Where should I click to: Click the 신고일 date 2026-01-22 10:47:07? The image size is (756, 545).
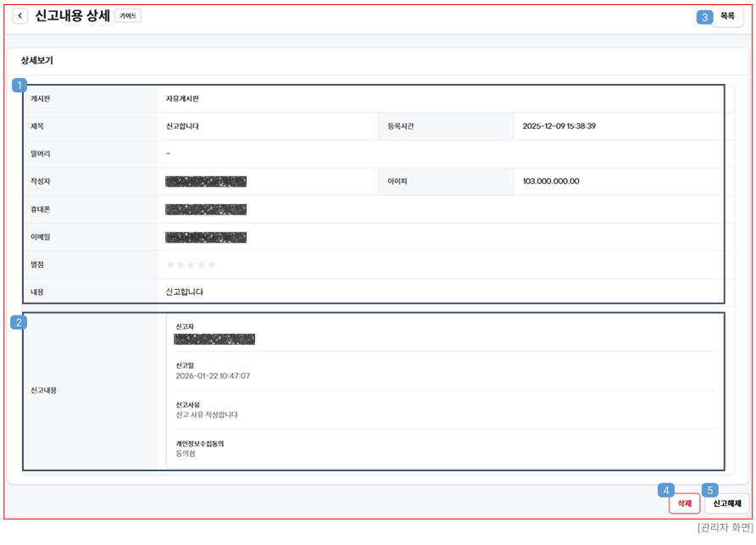[x=213, y=375]
